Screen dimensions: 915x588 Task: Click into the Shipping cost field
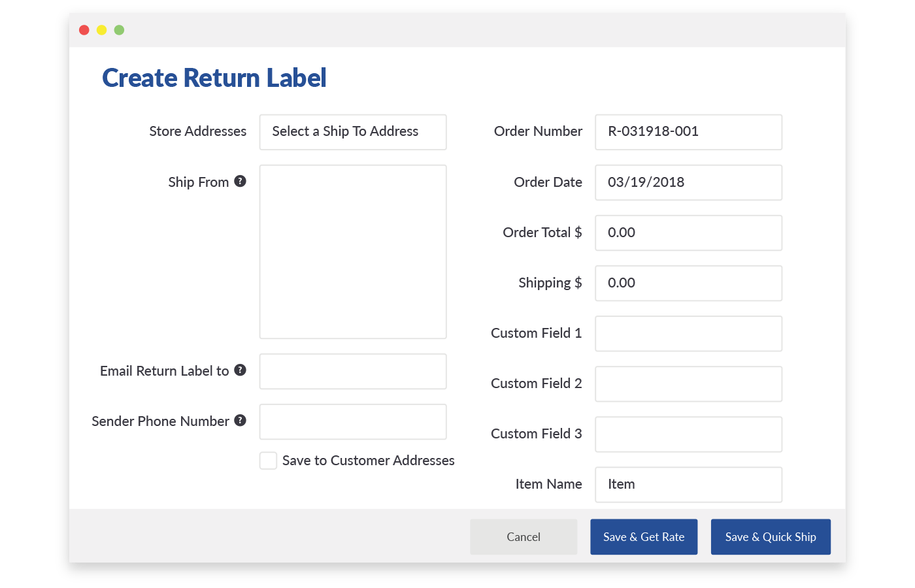coord(688,283)
